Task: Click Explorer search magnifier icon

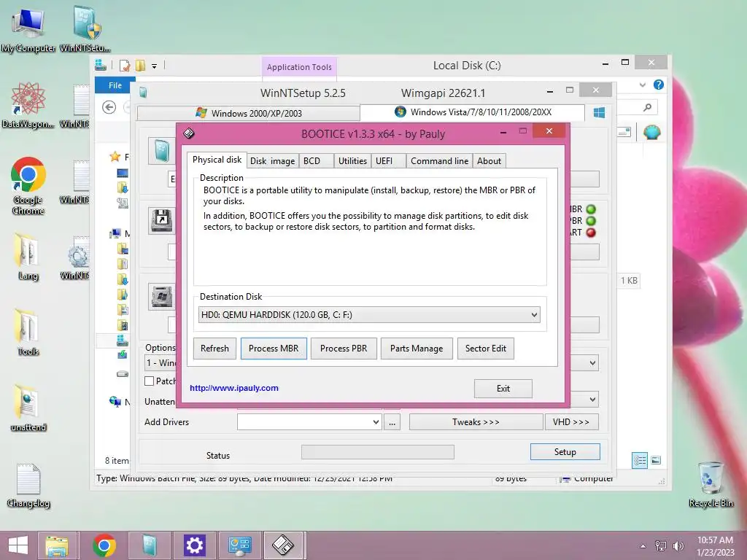Action: (x=647, y=107)
